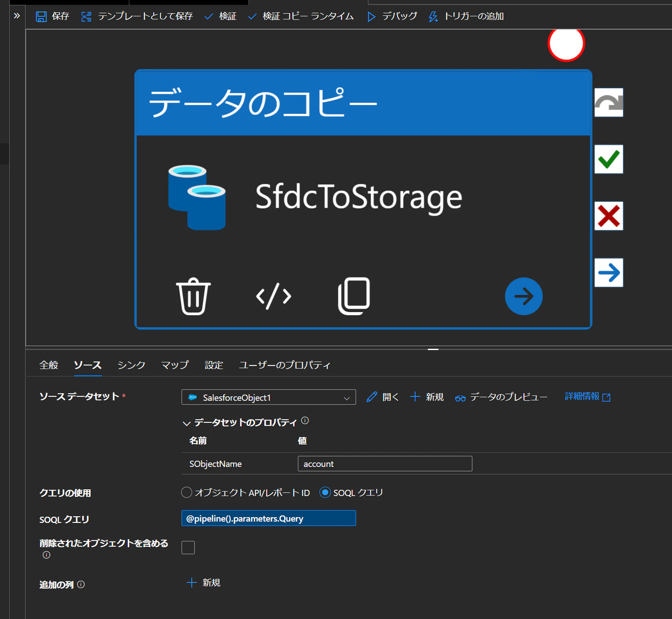Screen dimensions: 672x619
Task: Click the 保存 save icon
Action: click(41, 17)
